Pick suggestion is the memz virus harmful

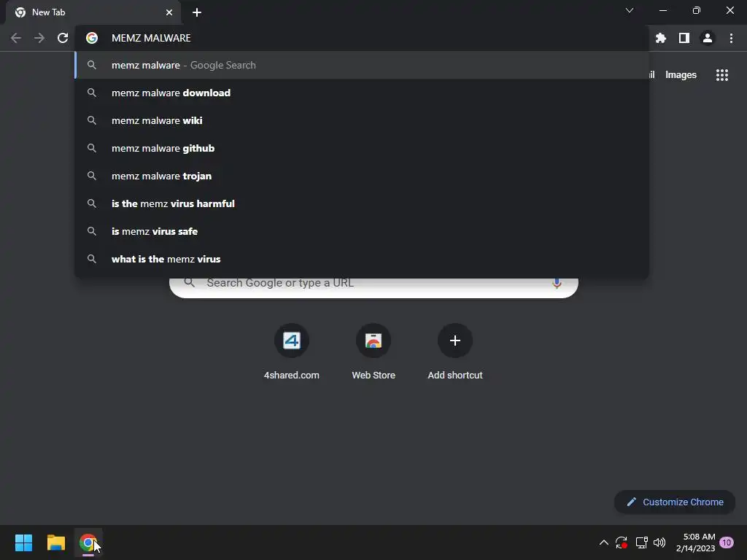coord(362,203)
